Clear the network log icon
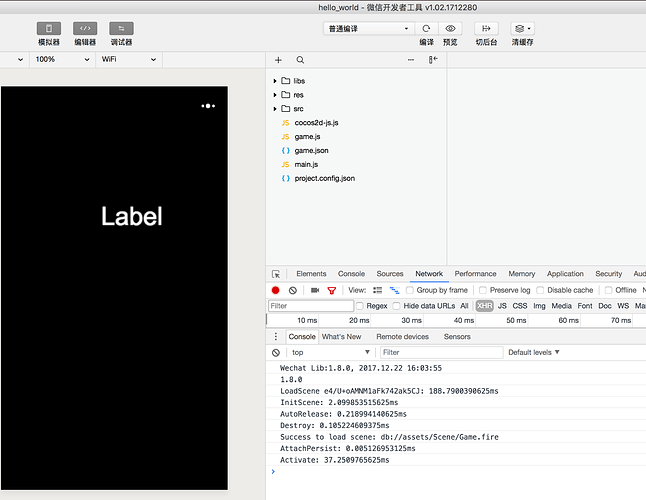The image size is (646, 500). (x=293, y=290)
